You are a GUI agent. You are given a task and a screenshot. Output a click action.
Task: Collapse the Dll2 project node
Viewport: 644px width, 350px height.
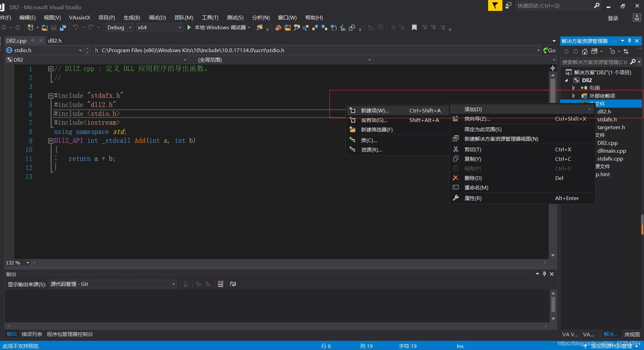tap(566, 80)
